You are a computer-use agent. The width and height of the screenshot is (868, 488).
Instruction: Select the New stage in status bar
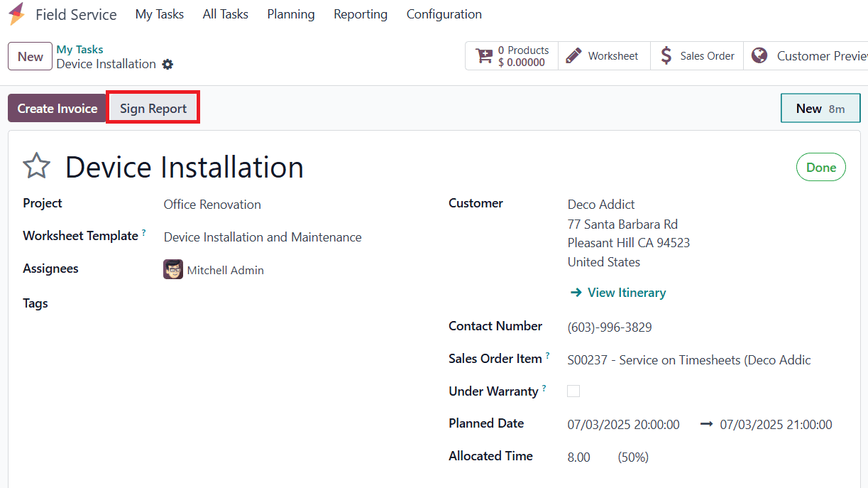click(x=820, y=109)
